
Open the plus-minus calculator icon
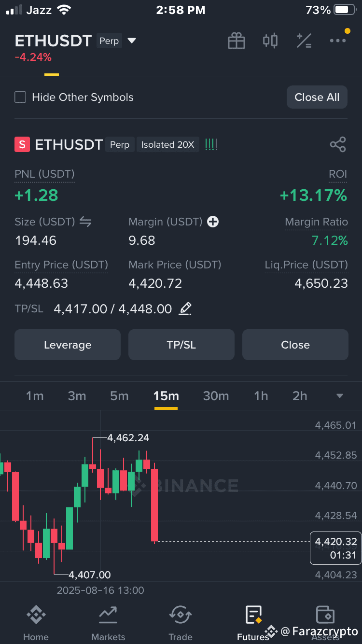click(304, 41)
